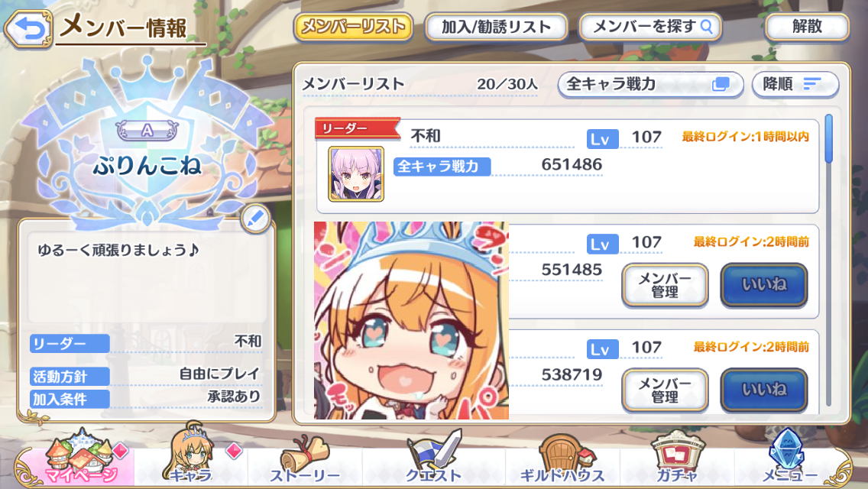This screenshot has height=489, width=868.
Task: Click メンバー管理 for the 551485 power member
Action: click(x=665, y=285)
